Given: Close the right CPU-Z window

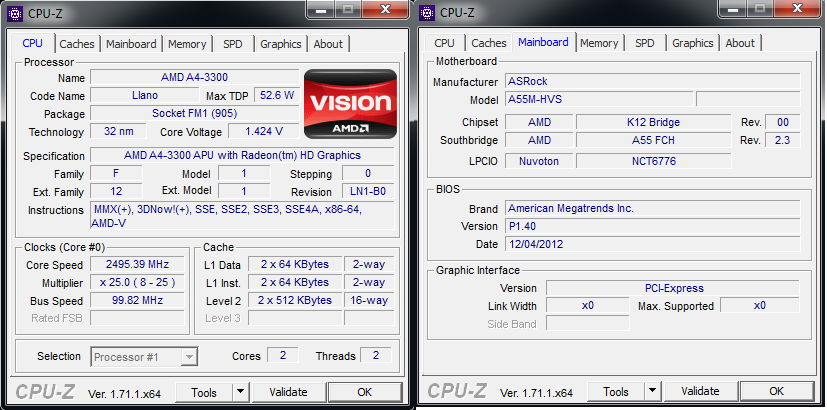Looking at the screenshot, I should tap(797, 8).
